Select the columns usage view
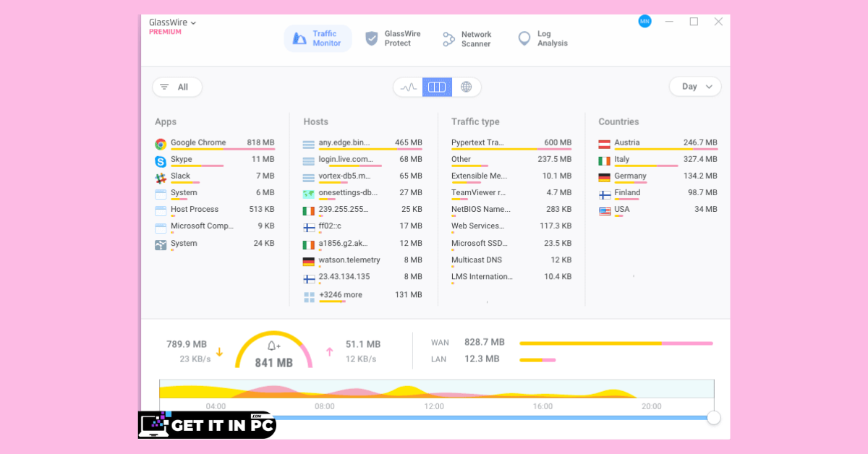This screenshot has width=868, height=454. (x=437, y=87)
